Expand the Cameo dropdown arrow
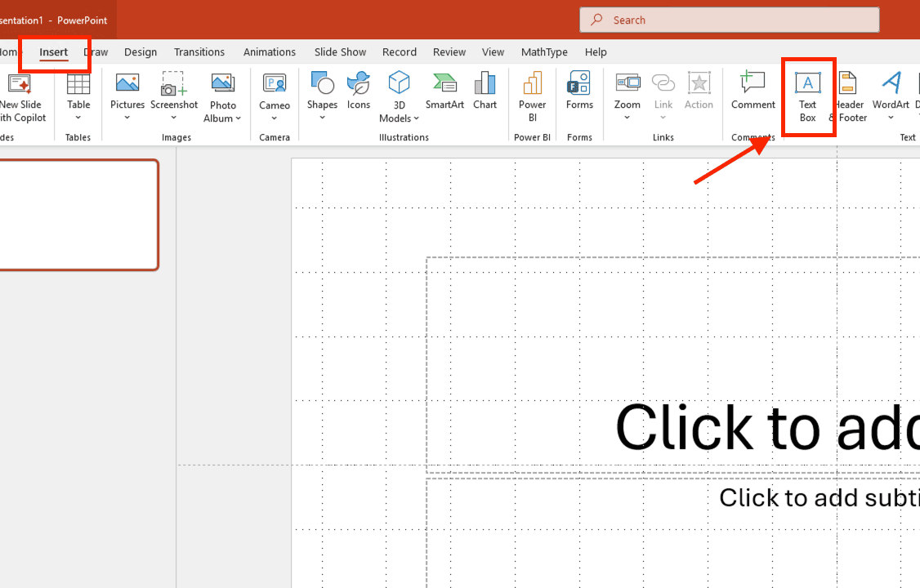The width and height of the screenshot is (920, 588). coord(274,118)
